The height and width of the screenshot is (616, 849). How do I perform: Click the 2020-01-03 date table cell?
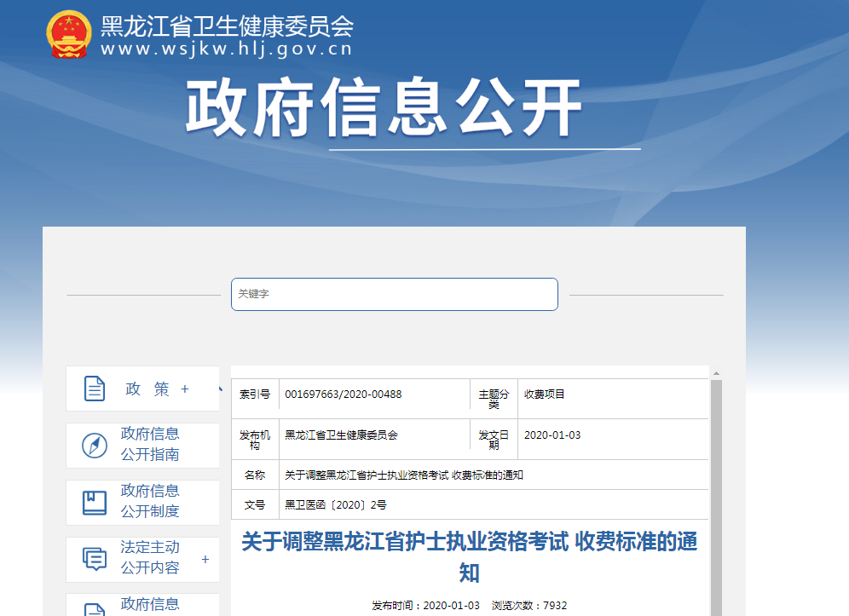tap(552, 435)
